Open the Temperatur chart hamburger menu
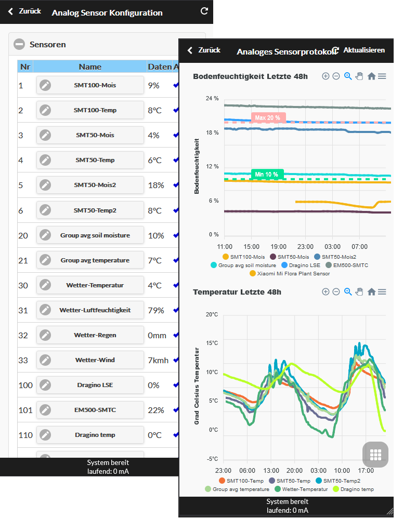 point(382,292)
